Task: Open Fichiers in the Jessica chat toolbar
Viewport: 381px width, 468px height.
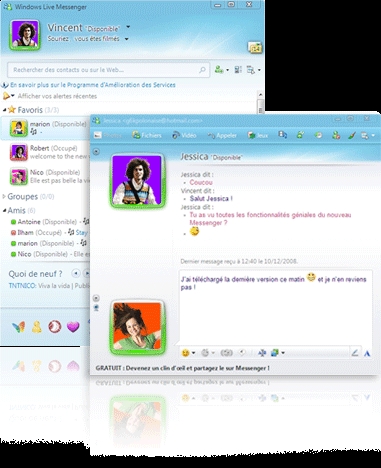Action: [147, 135]
